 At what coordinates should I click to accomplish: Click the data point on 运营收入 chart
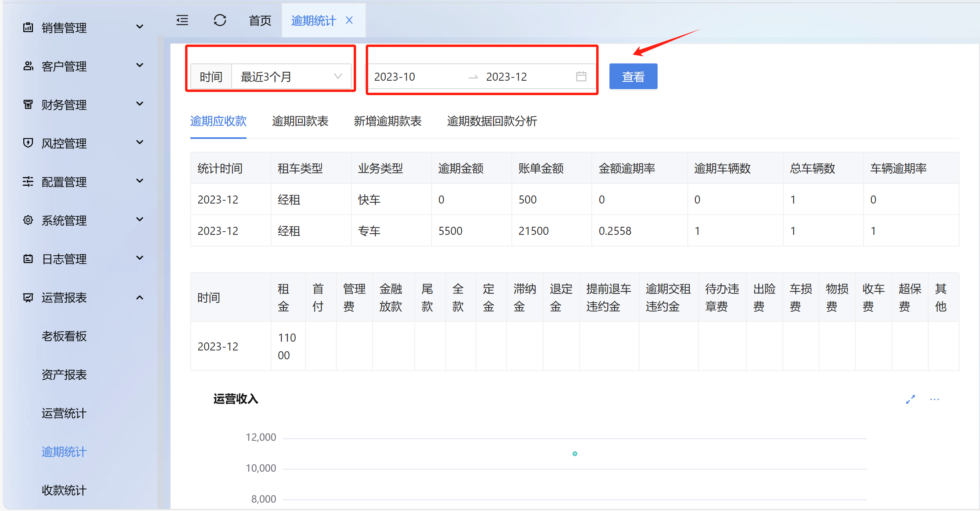coord(575,454)
